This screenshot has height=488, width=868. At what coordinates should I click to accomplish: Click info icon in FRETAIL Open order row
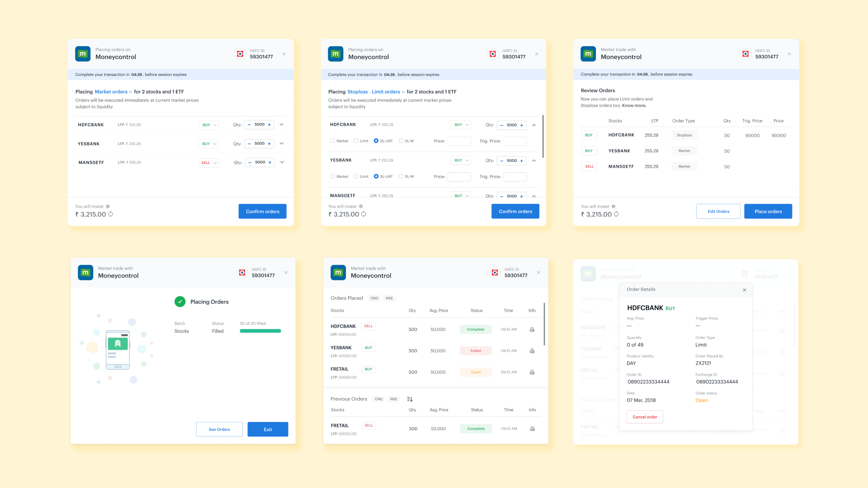pyautogui.click(x=532, y=372)
